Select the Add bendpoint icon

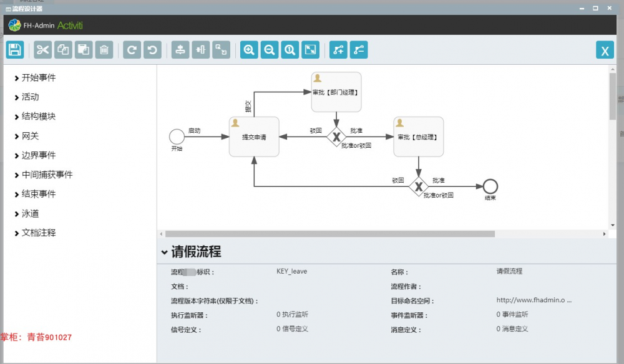click(338, 50)
